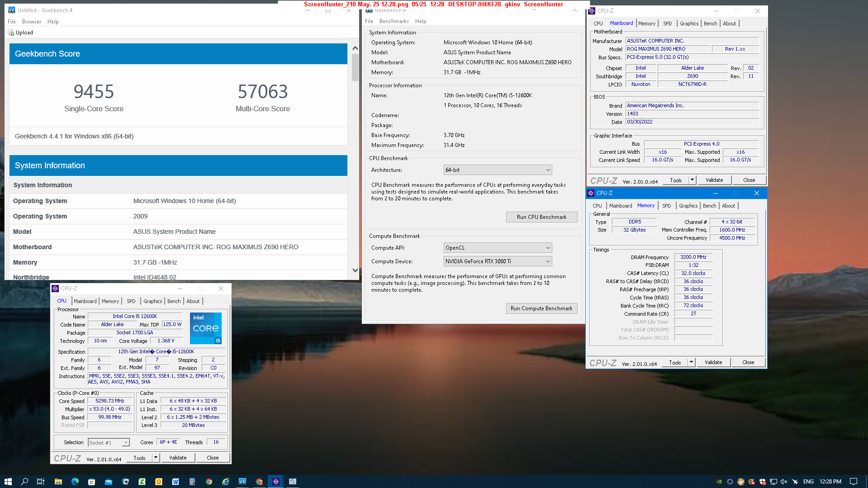Click the NVIDIA tray icon

719,482
